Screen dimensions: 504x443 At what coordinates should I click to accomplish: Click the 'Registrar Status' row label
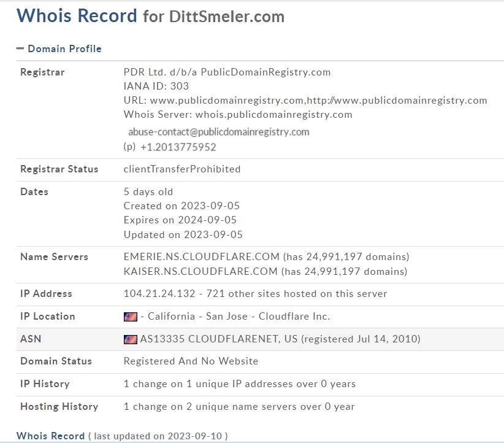pos(59,169)
